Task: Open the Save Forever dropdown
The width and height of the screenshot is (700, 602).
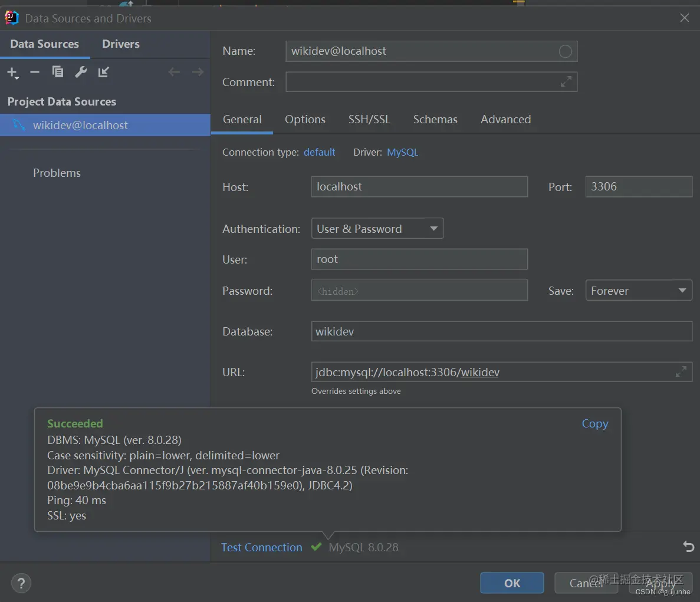Action: (639, 291)
